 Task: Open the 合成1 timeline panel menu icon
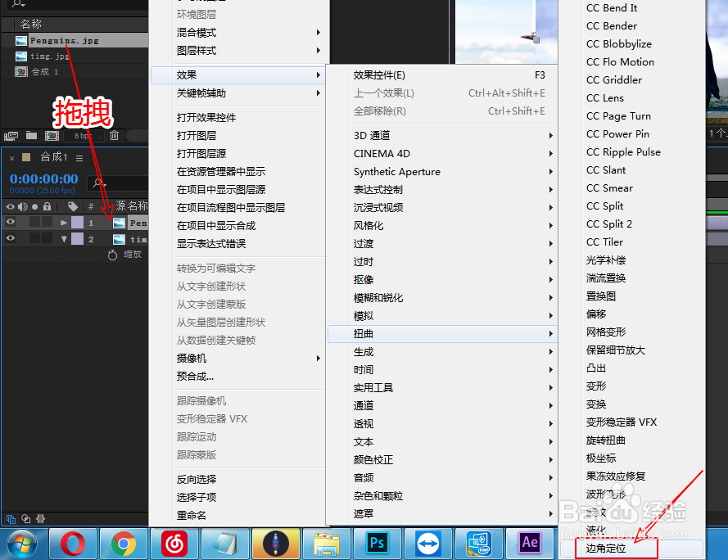pyautogui.click(x=79, y=158)
